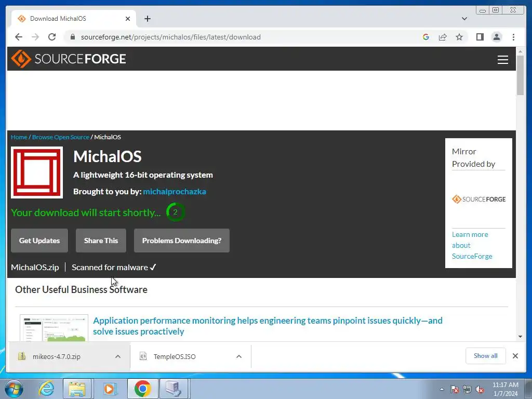Click the page scroll up arrow
532x399 pixels.
point(520,51)
